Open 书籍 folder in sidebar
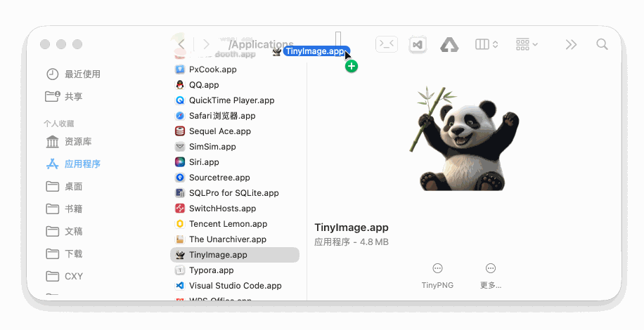This screenshot has width=644, height=330. click(64, 209)
